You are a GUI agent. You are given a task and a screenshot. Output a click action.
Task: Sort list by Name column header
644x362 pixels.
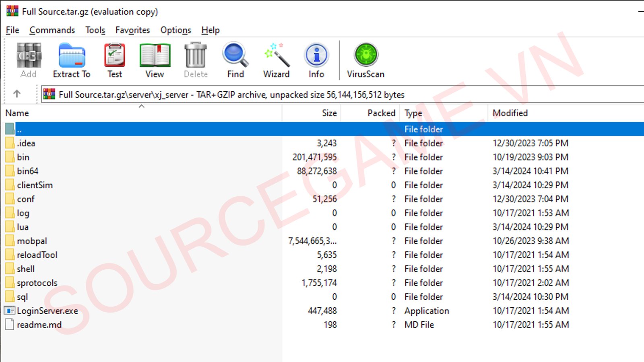tap(17, 113)
